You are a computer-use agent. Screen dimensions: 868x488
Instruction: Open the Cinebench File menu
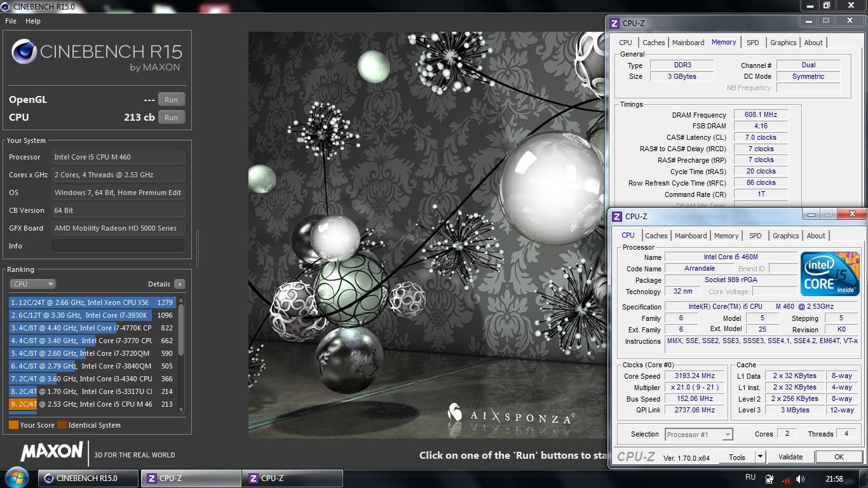[x=11, y=21]
